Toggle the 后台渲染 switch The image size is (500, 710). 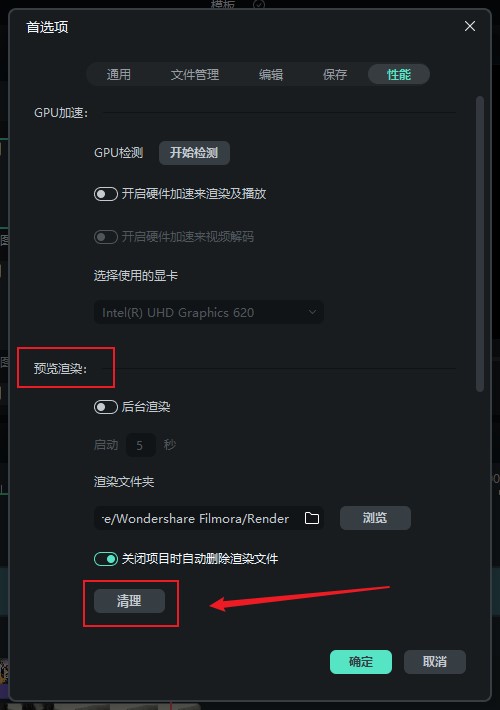pyautogui.click(x=106, y=407)
